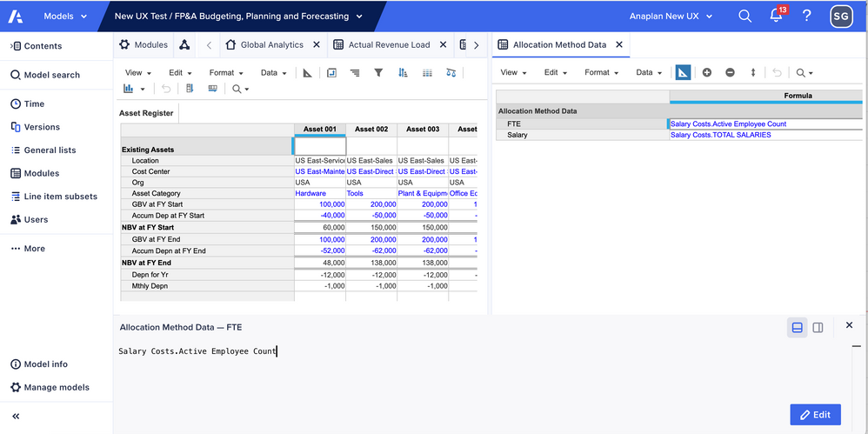Close the Global Analytics tab
This screenshot has width=868, height=434.
click(316, 45)
